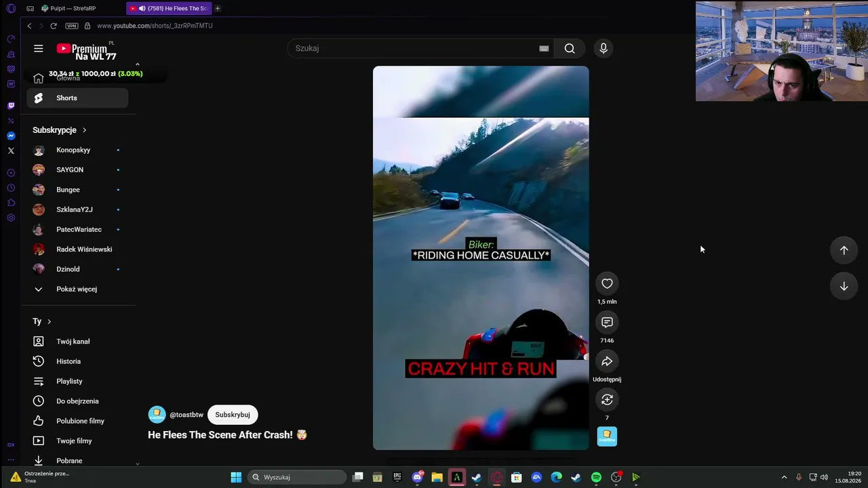
Task: Open Epic Games Launcher from taskbar
Action: tap(397, 477)
